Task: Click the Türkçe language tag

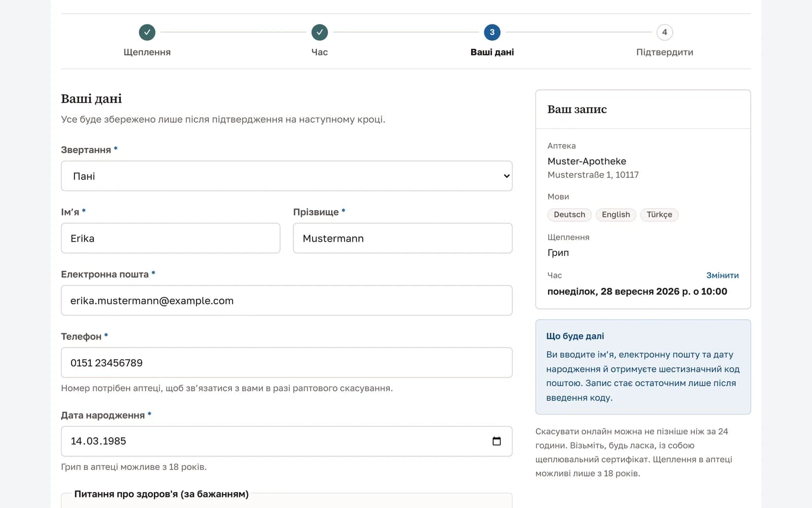Action: click(x=659, y=214)
